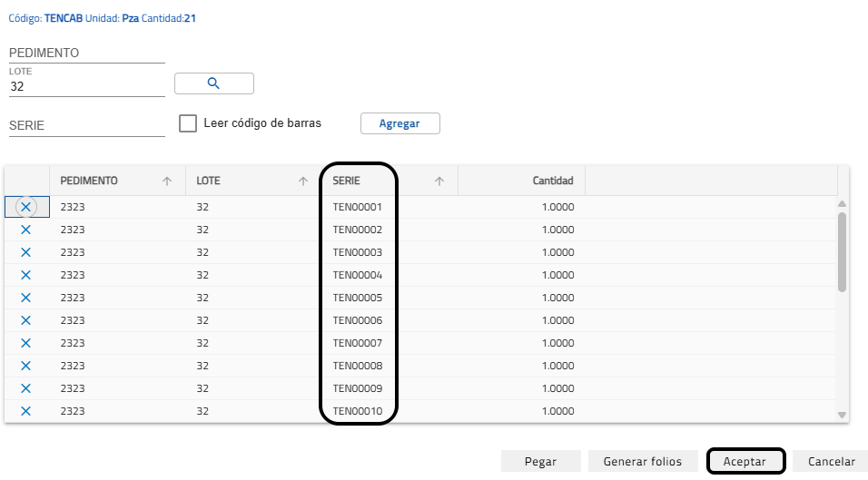This screenshot has width=868, height=480.
Task: Dismiss the dialog with Cancelar
Action: pyautogui.click(x=831, y=461)
